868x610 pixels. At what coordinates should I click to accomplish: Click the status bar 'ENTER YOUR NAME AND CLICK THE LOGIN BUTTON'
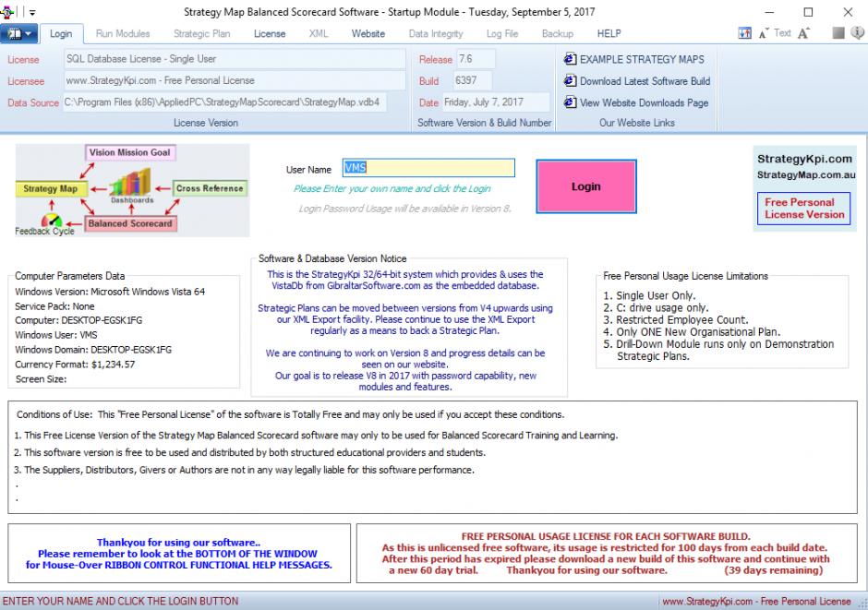point(121,601)
